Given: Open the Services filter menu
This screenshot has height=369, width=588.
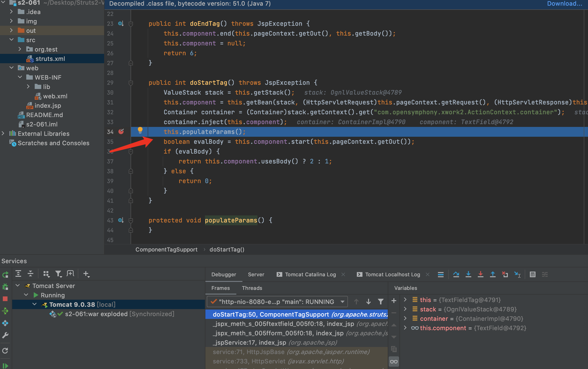Looking at the screenshot, I should click(x=58, y=274).
